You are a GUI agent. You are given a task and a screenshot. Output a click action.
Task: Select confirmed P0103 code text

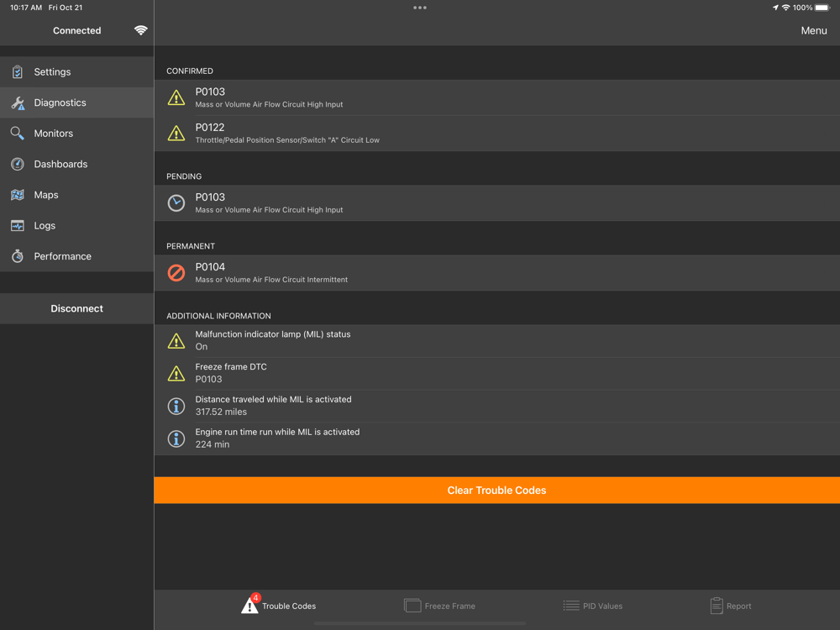(210, 92)
